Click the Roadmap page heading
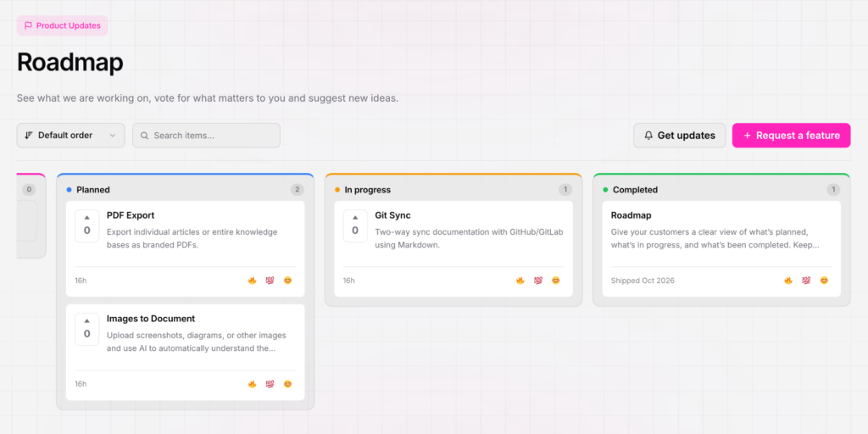 [70, 63]
